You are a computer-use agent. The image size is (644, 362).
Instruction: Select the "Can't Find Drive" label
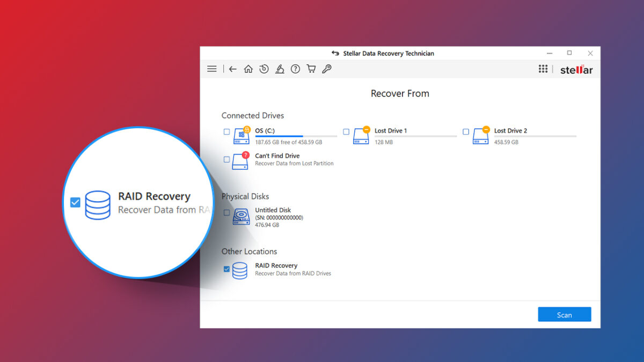[277, 156]
